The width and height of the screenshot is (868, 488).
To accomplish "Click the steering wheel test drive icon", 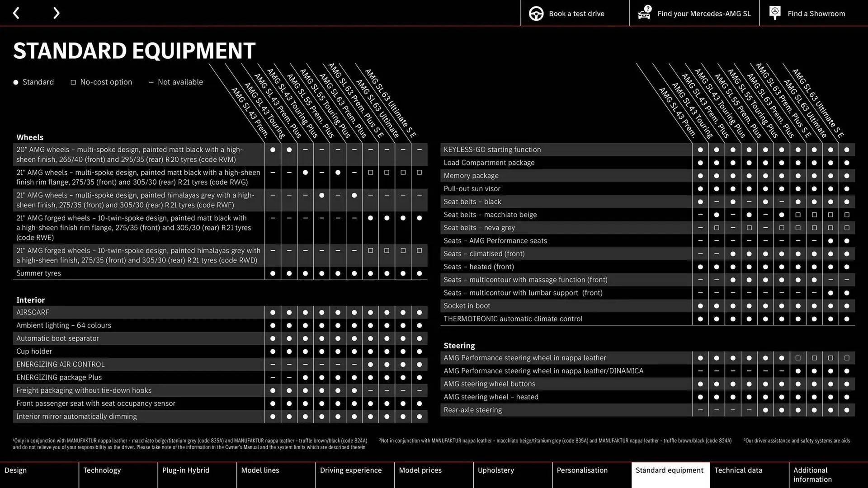I will coord(536,13).
